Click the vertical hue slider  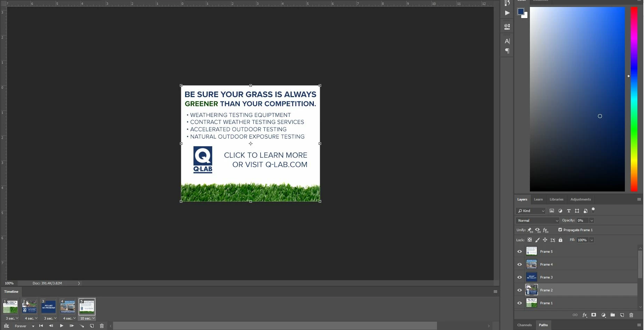coord(634,99)
